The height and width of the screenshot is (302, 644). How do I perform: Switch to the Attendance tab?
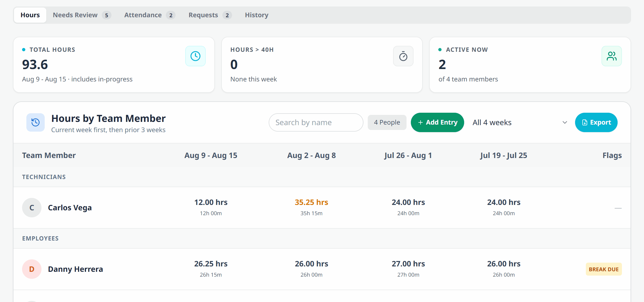click(x=149, y=15)
